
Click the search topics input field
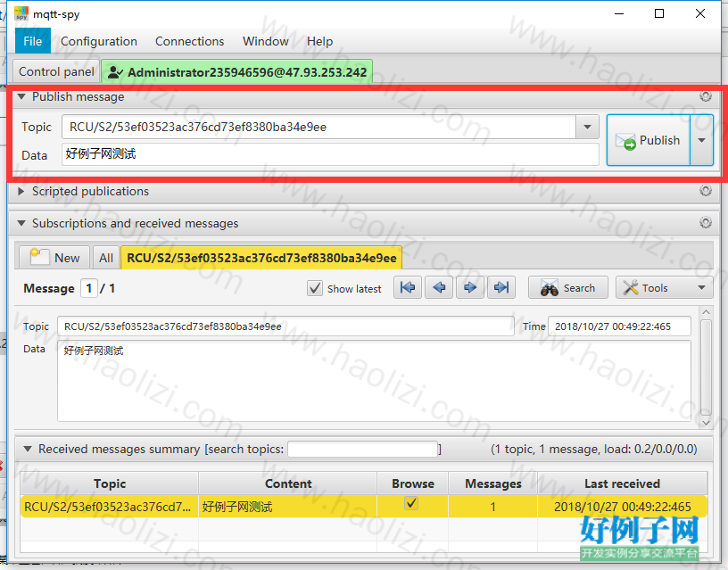click(362, 449)
